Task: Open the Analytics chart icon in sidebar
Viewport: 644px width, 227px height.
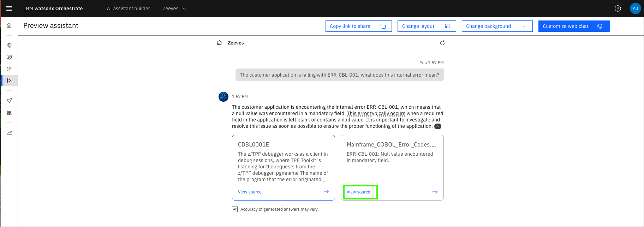Action: [x=9, y=133]
